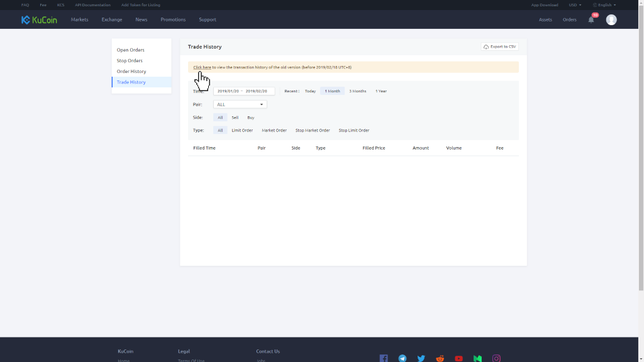Click the KuCoin logo
The width and height of the screenshot is (644, 362).
39,19
